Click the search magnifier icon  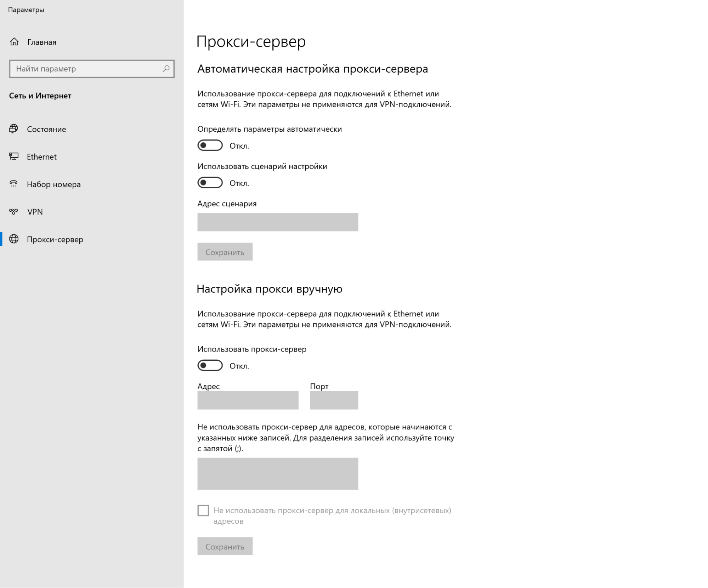(x=166, y=69)
